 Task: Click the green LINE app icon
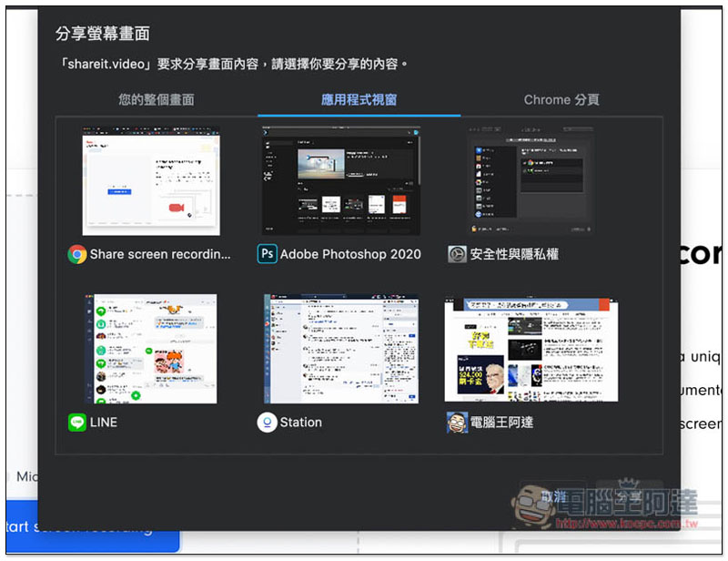[x=77, y=423]
